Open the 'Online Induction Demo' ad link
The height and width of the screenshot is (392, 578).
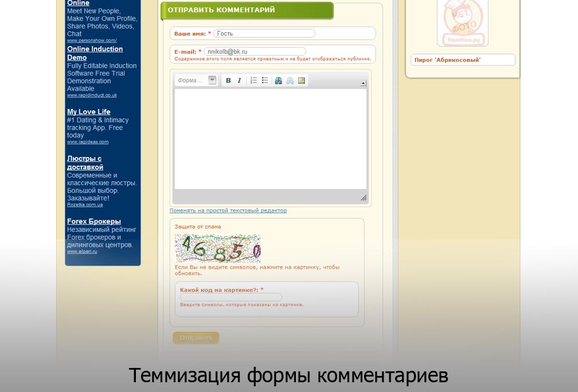click(95, 53)
